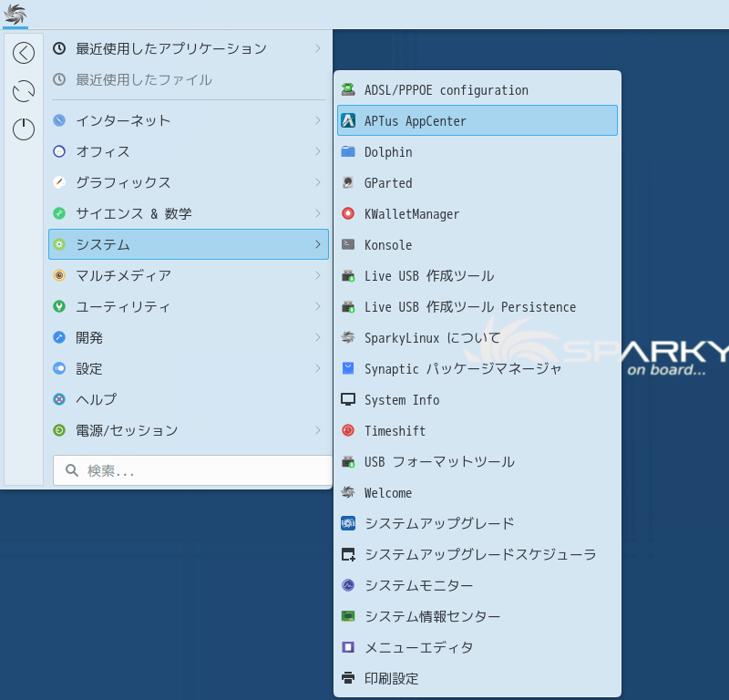Click the power off icon in sidebar
Viewport: 729px width, 700px height.
(x=24, y=129)
